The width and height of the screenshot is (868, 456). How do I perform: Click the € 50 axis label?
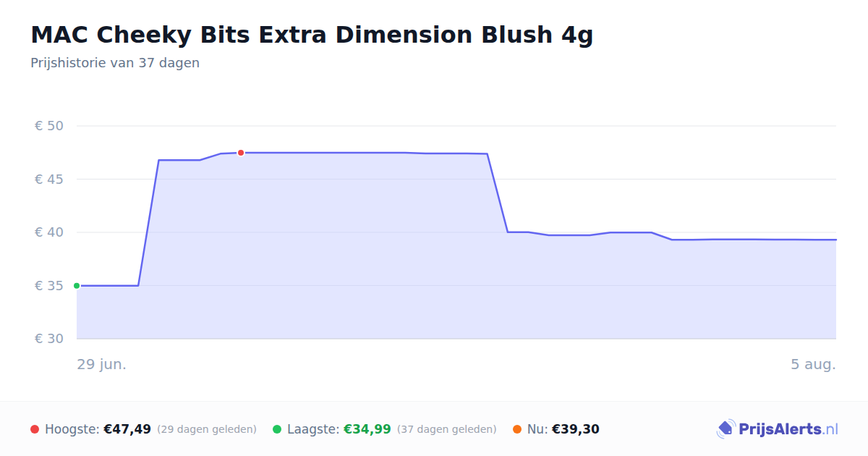[49, 126]
